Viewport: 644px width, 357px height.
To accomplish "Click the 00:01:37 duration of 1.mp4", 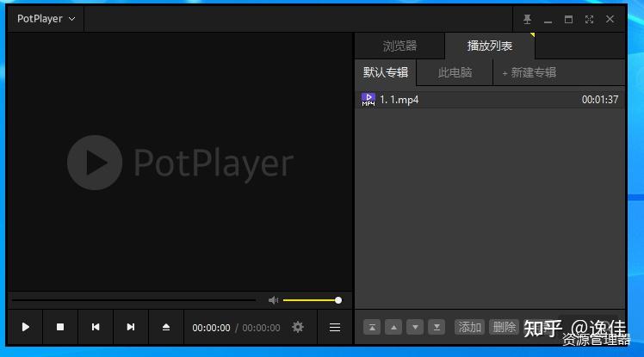I will point(599,99).
